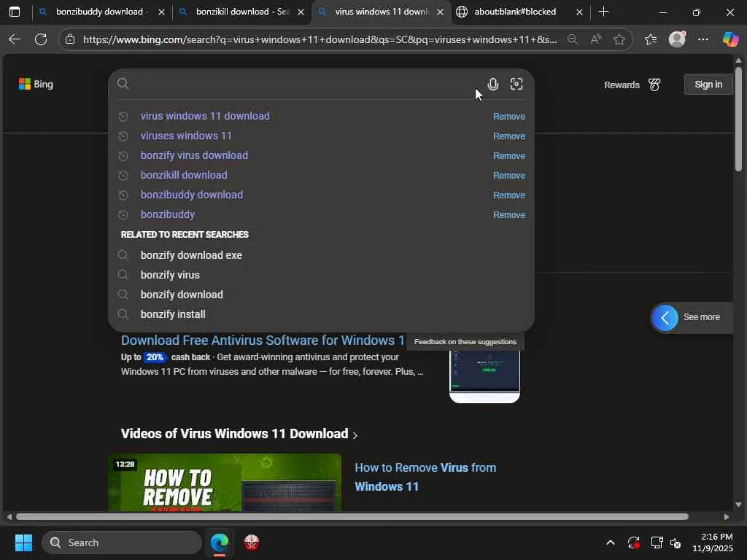747x560 pixels.
Task: Choose bonzify download related suggestion
Action: (182, 295)
